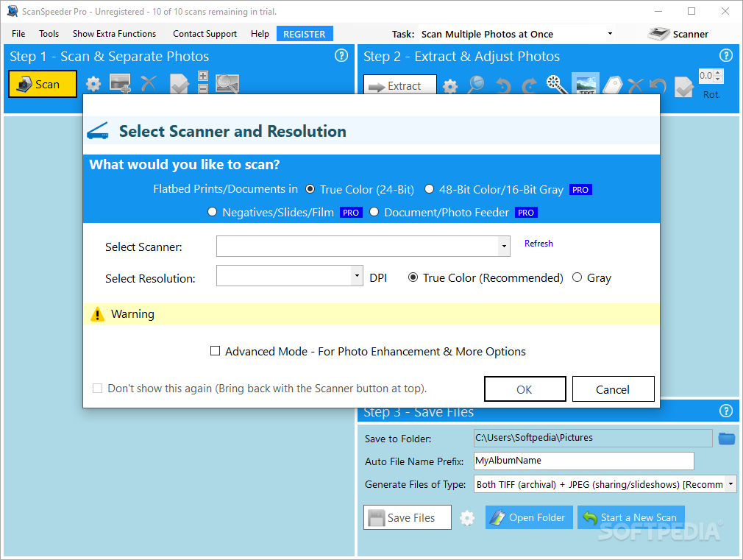This screenshot has width=743, height=560.
Task: Select Document/Photo Feeder radio option
Action: tap(374, 212)
